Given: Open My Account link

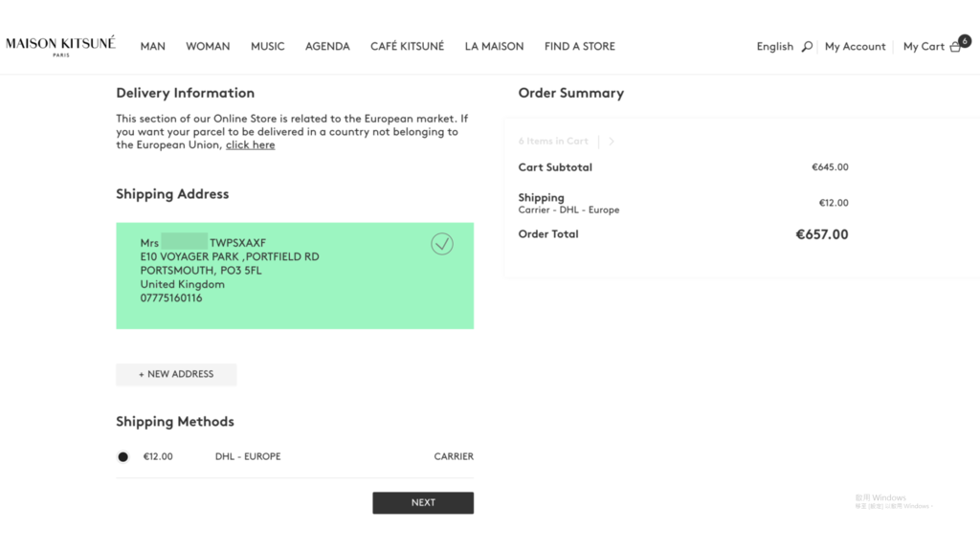Looking at the screenshot, I should pos(855,46).
